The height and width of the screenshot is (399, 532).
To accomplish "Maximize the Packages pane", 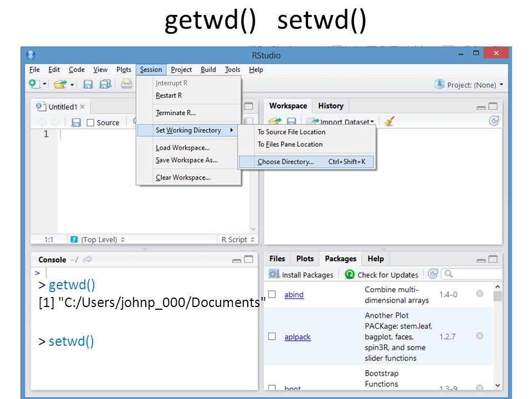I will pos(493,259).
